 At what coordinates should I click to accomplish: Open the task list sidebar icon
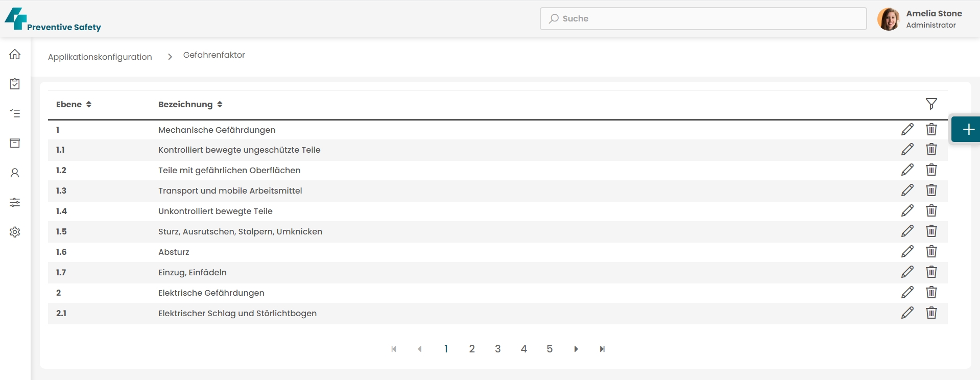[15, 113]
